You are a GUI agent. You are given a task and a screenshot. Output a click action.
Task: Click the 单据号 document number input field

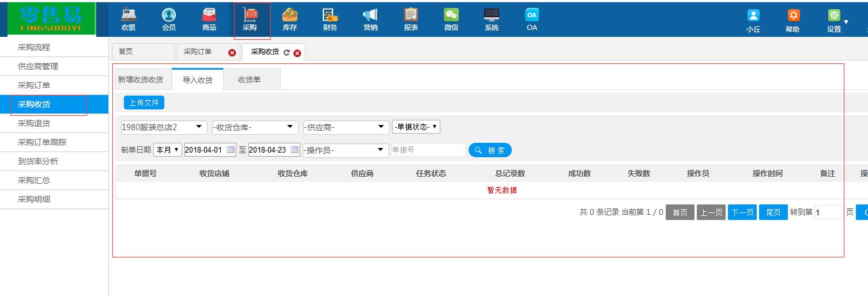point(428,150)
